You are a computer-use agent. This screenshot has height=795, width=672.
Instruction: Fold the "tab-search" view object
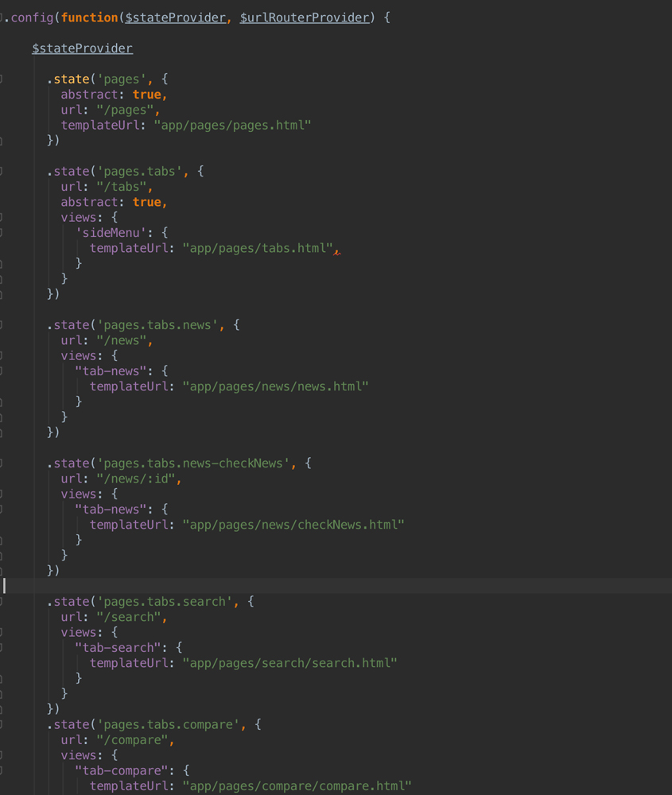point(2,648)
